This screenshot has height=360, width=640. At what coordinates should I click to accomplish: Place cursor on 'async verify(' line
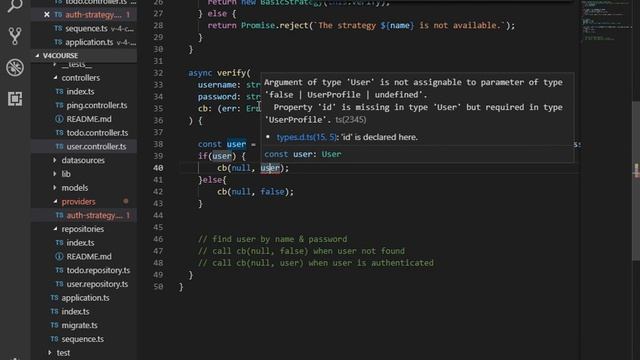pyautogui.click(x=219, y=73)
